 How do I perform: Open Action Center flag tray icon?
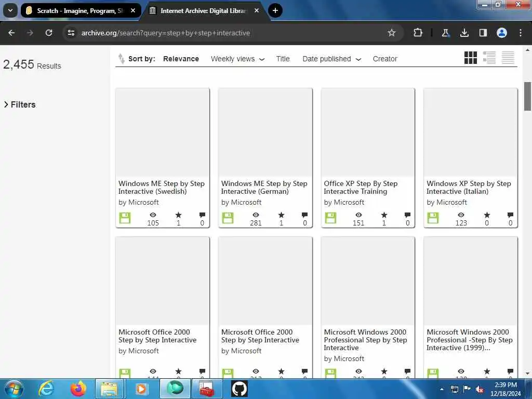click(x=467, y=389)
